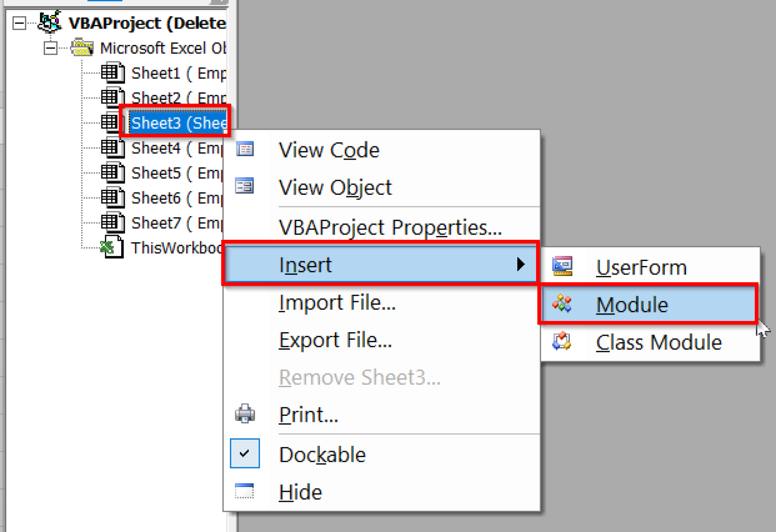The width and height of the screenshot is (776, 532).
Task: Click the ThisWorkbook icon
Action: [111, 247]
